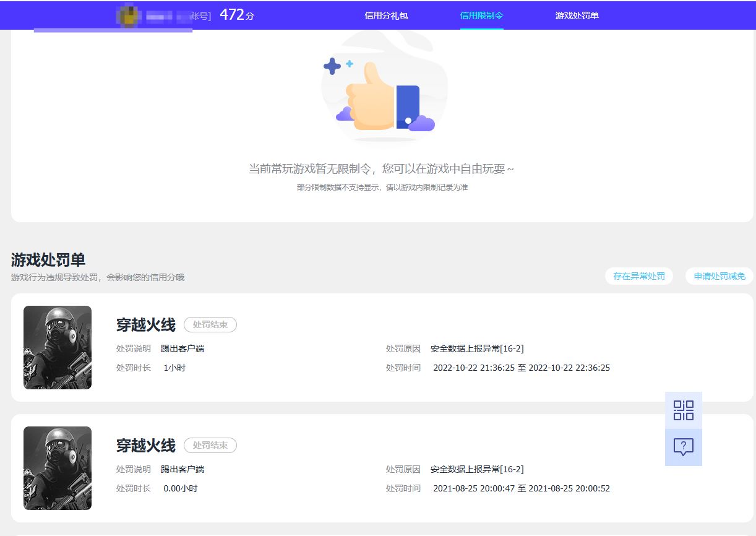This screenshot has width=756, height=536.
Task: Open CrossFire thumbnail in the 2022 penalty card
Action: (x=58, y=347)
